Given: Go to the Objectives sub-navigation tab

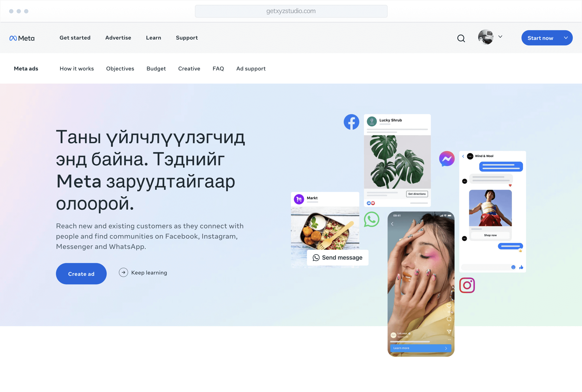Looking at the screenshot, I should (x=120, y=69).
